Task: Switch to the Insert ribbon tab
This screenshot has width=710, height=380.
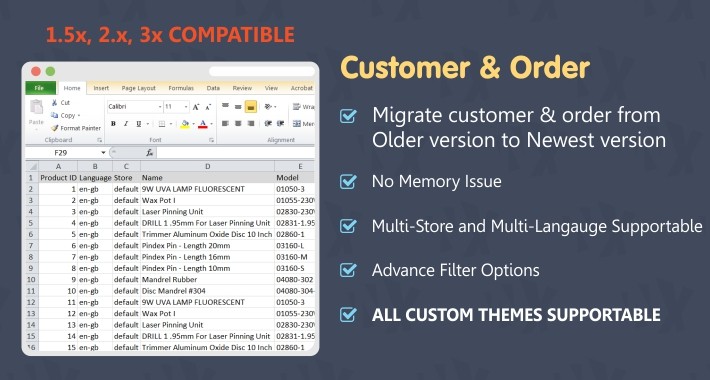Action: pos(101,88)
